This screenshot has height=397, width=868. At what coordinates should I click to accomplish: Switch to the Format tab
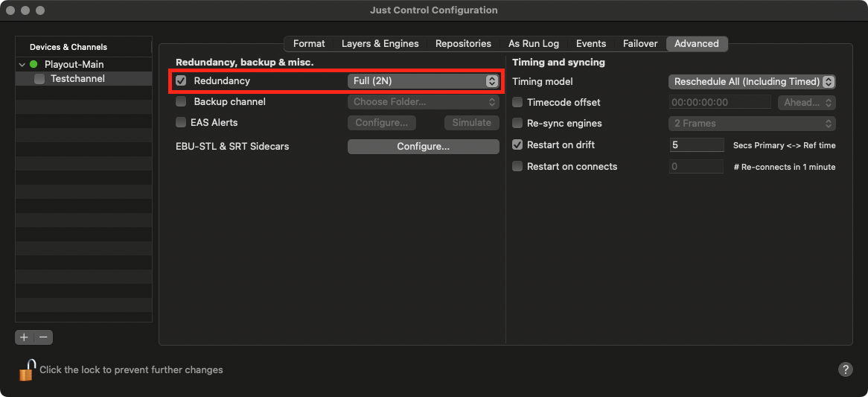point(309,44)
